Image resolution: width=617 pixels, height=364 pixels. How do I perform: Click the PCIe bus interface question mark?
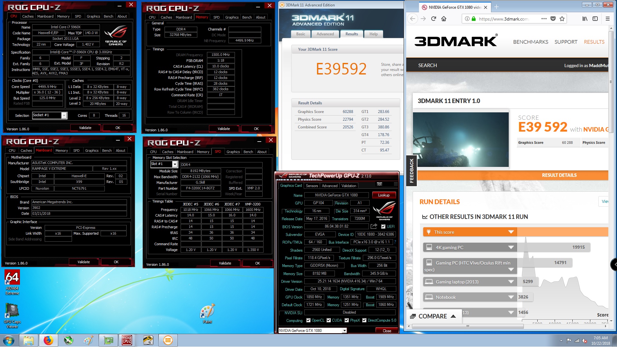(395, 242)
